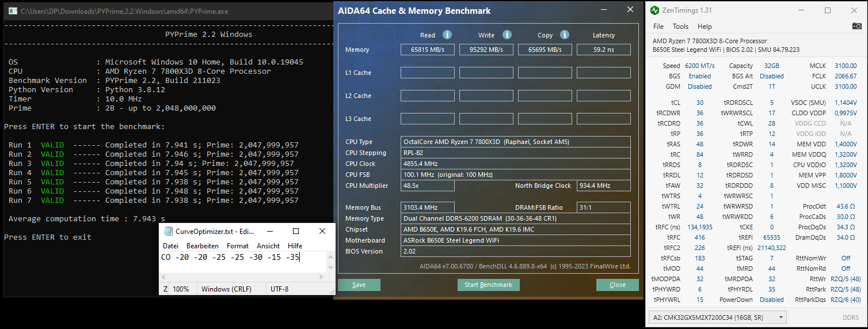
Task: Click the Copy info icon in AIDA64
Action: (565, 35)
